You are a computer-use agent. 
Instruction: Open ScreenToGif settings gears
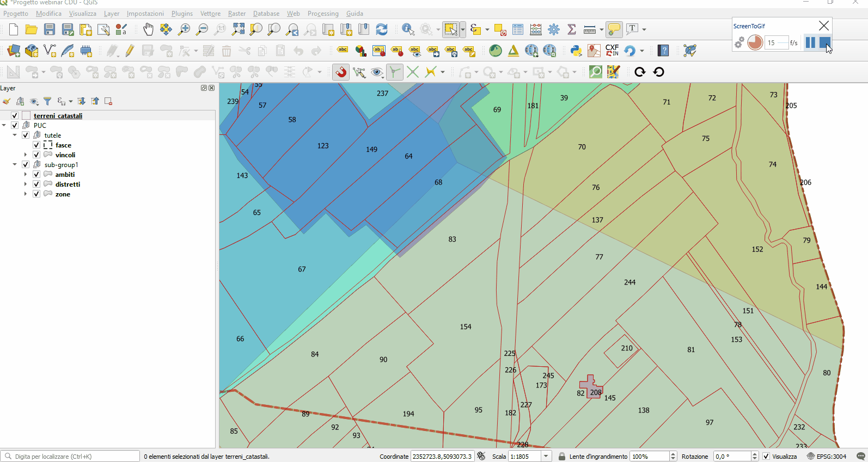point(739,42)
